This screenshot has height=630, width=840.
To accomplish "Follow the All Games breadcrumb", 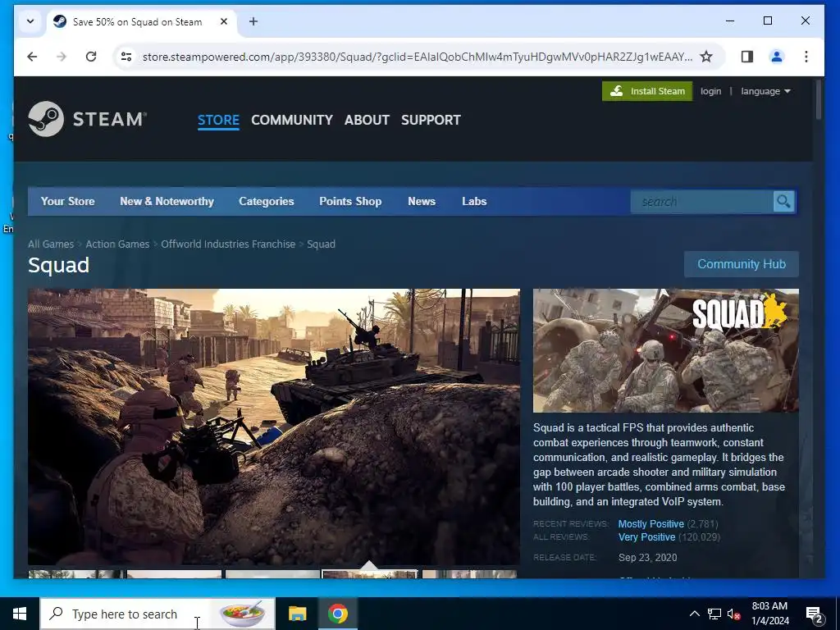I will pyautogui.click(x=51, y=244).
